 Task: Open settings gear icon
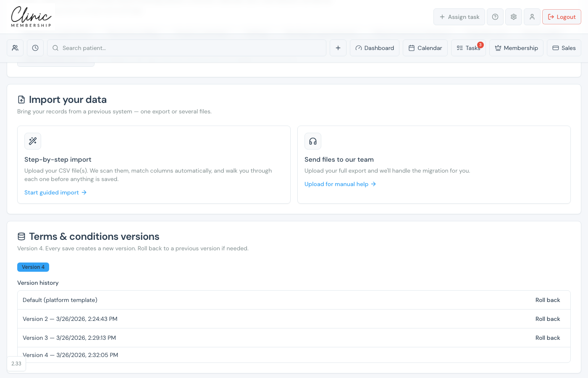pyautogui.click(x=514, y=17)
